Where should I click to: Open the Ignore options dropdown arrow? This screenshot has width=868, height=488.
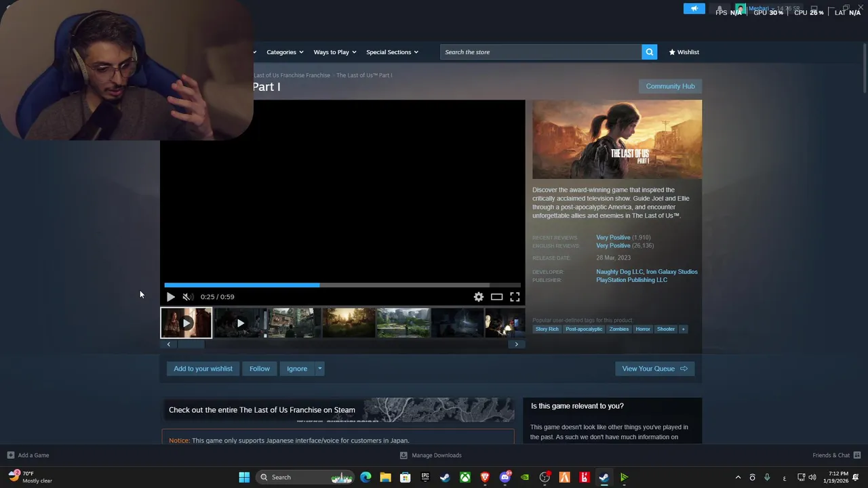pyautogui.click(x=319, y=369)
